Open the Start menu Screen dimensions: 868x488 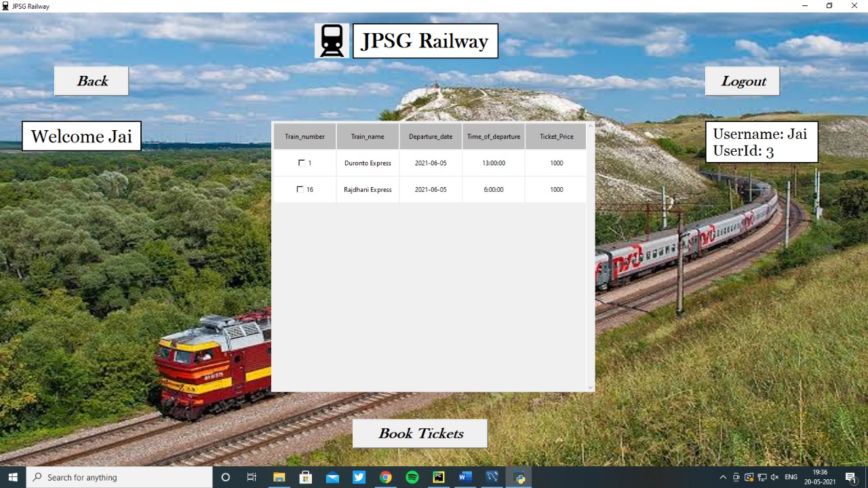(12, 477)
